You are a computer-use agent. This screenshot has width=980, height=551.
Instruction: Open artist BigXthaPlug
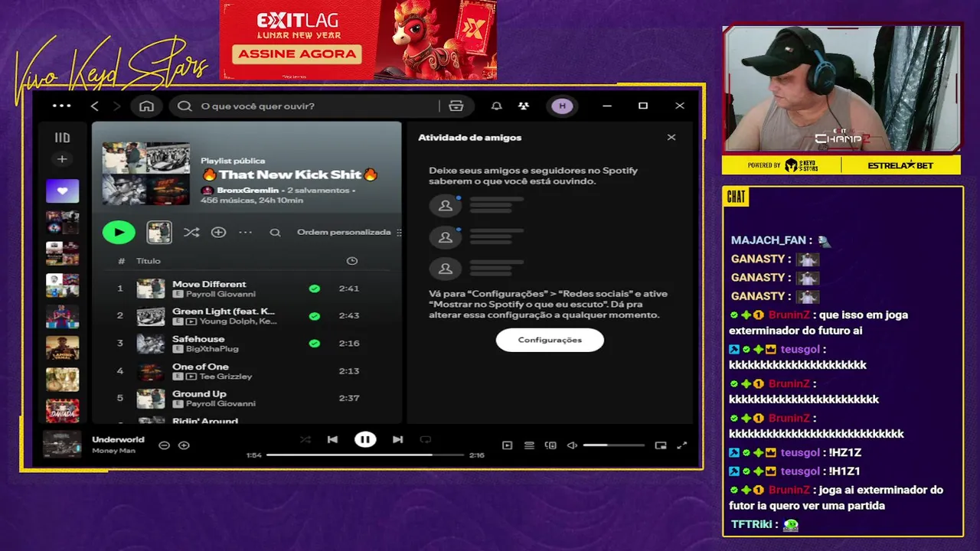213,349
